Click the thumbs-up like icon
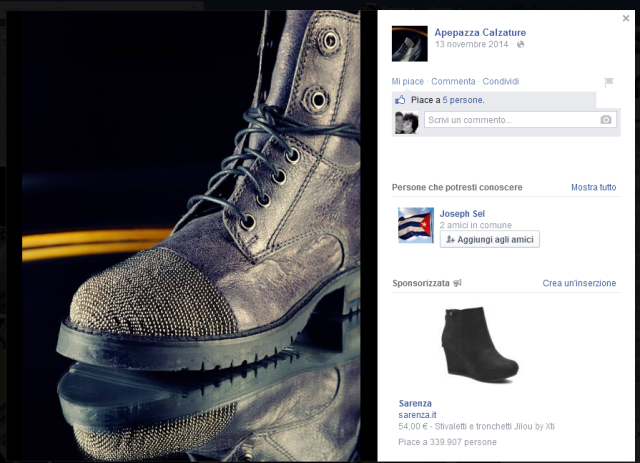This screenshot has width=640, height=463. coord(401,100)
